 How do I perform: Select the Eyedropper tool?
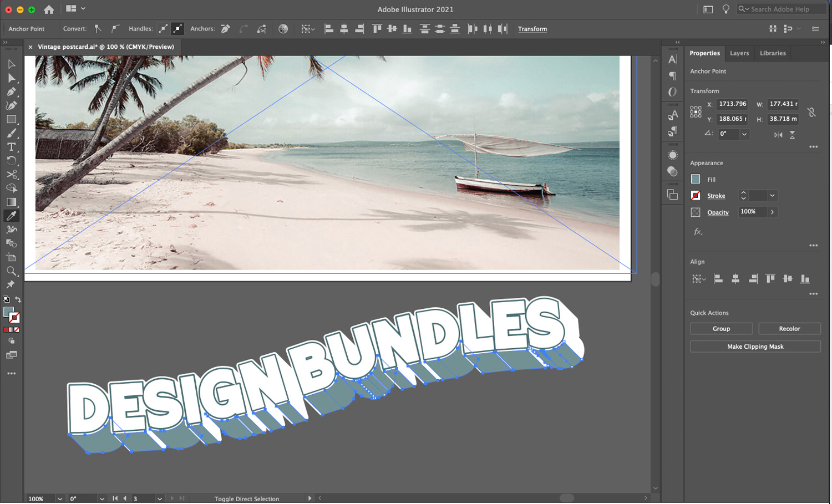pyautogui.click(x=11, y=216)
